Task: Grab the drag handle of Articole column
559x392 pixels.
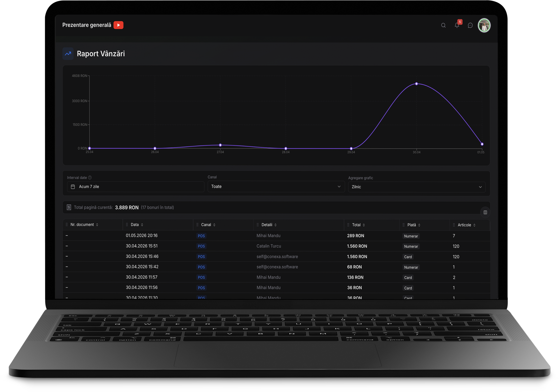Action: 454,225
